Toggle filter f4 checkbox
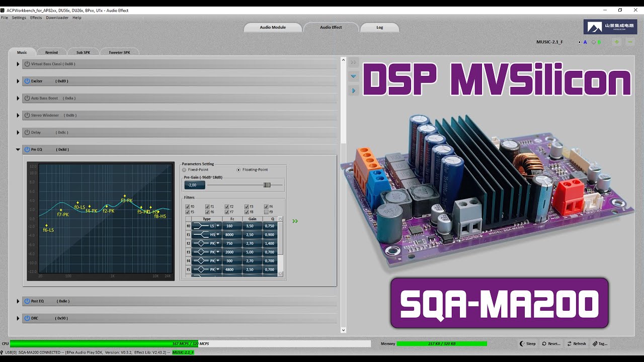Viewport: 644px width, 362px height. point(266,207)
